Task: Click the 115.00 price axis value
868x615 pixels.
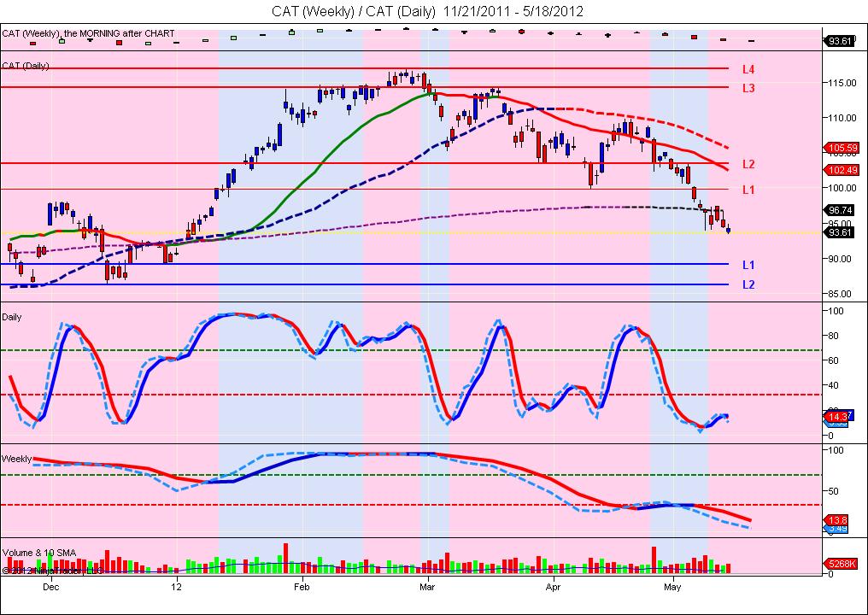Action: 842,83
